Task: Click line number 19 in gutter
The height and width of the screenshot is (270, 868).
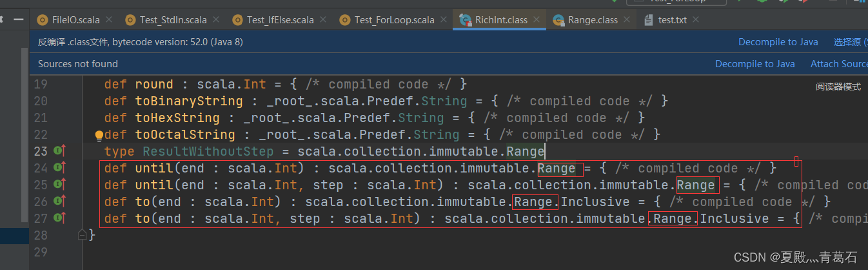Action: (40, 84)
